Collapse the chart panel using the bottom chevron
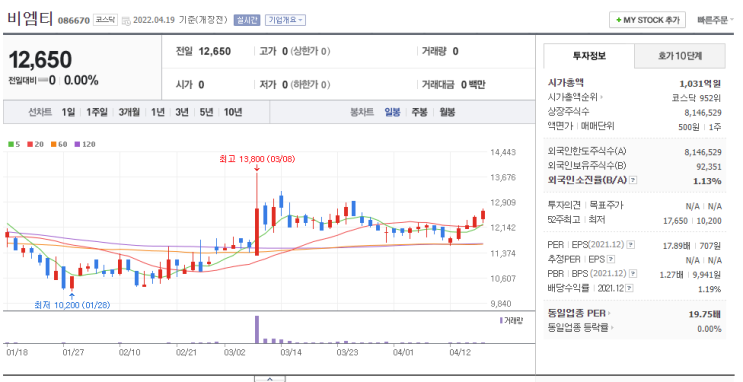 point(270,379)
